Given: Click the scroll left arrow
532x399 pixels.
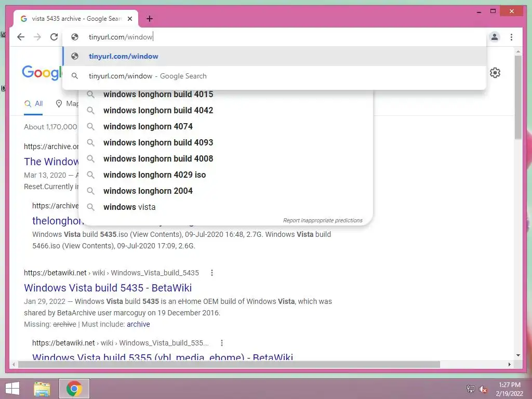Looking at the screenshot, I should pos(14,364).
